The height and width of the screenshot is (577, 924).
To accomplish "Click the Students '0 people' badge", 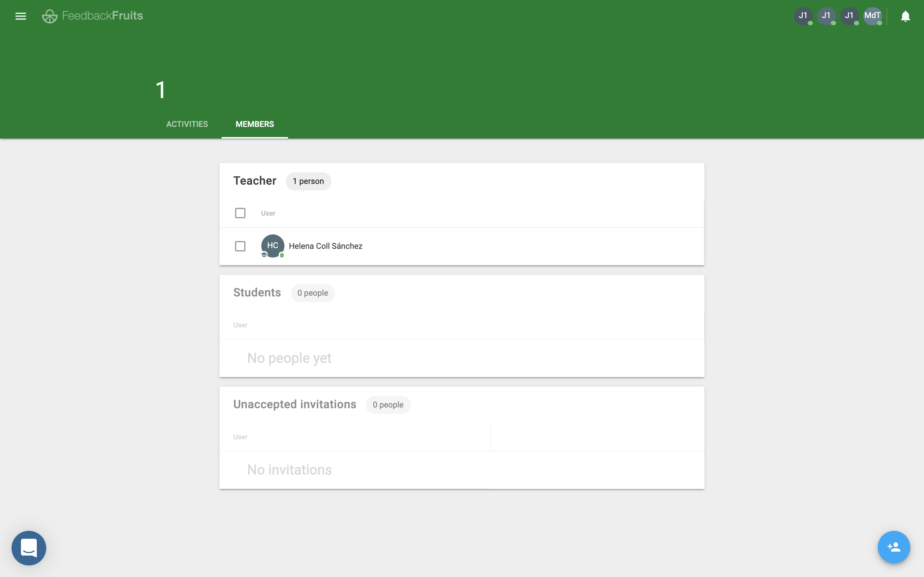I will 312,293.
